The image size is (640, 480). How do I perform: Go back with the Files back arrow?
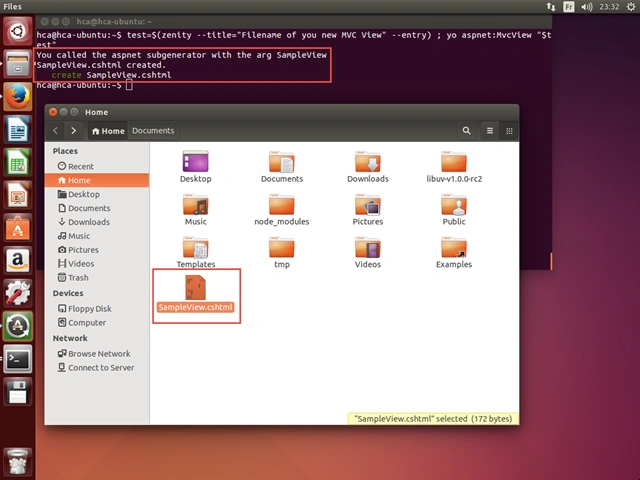pos(56,131)
